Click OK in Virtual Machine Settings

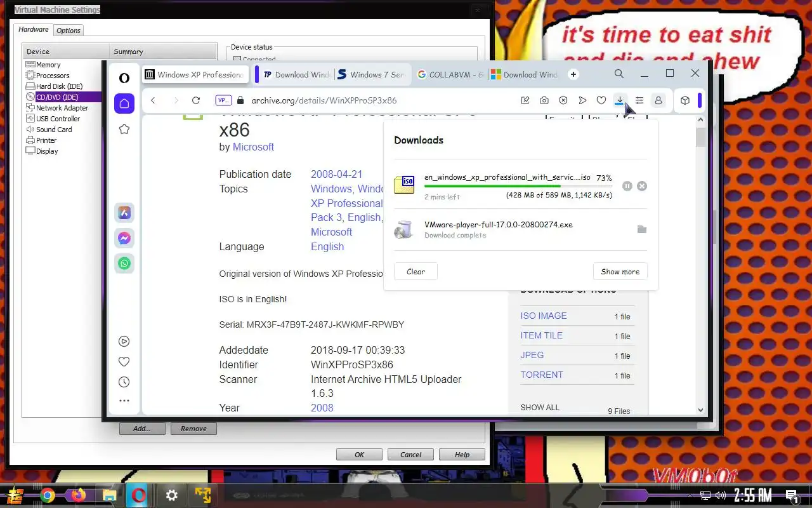coord(359,455)
